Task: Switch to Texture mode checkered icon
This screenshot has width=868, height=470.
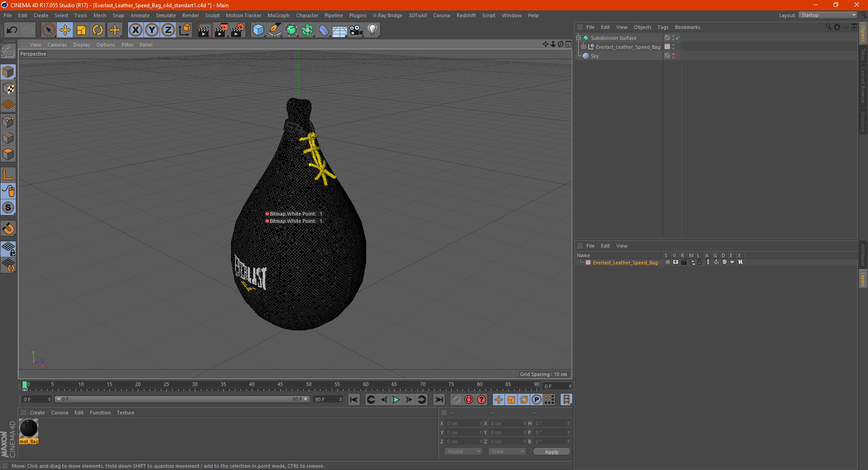Action: 8,89
